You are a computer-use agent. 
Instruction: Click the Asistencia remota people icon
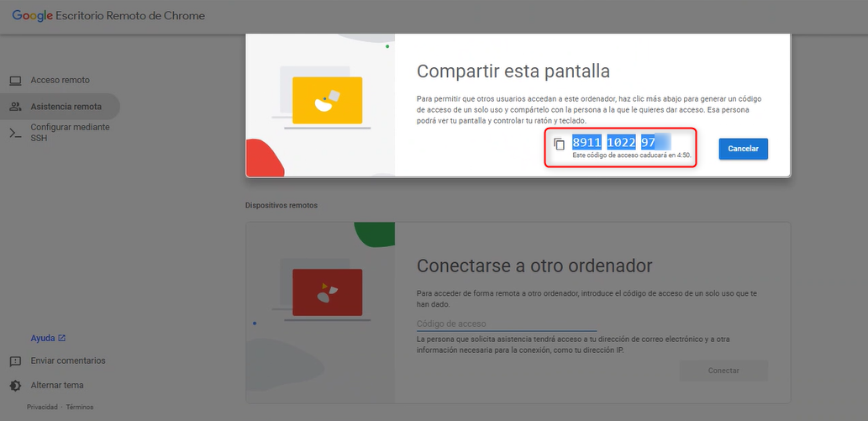(x=15, y=107)
